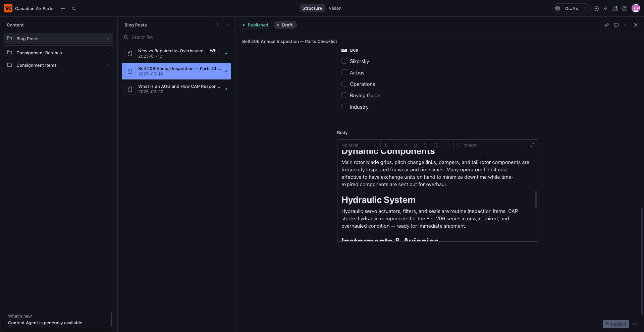Check the Sikorsky category checkbox
644x332 pixels.
point(344,61)
